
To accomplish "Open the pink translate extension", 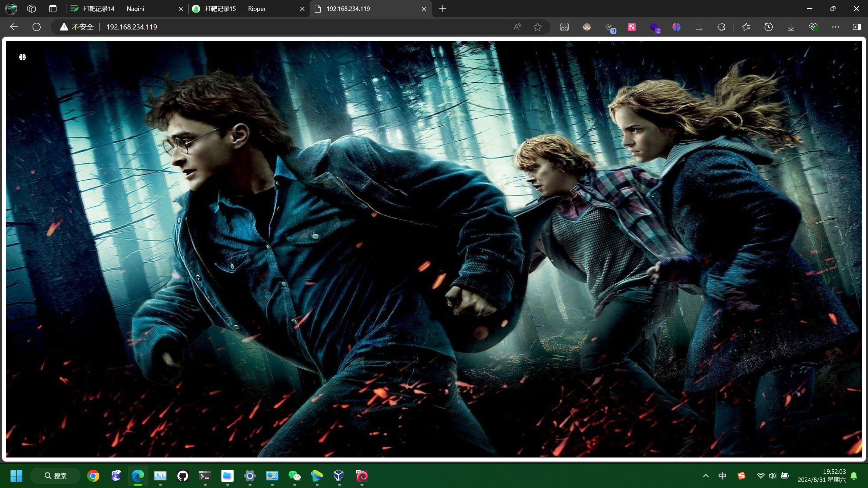I will 632,27.
